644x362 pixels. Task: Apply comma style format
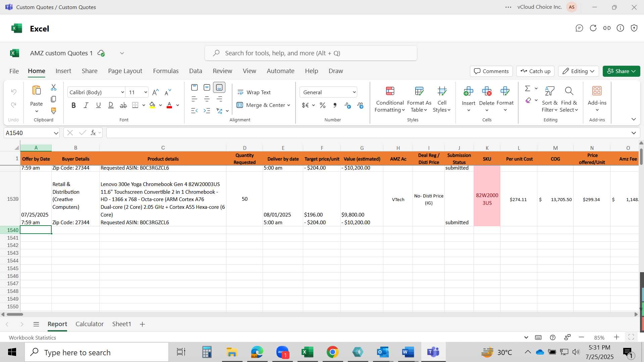click(x=335, y=105)
